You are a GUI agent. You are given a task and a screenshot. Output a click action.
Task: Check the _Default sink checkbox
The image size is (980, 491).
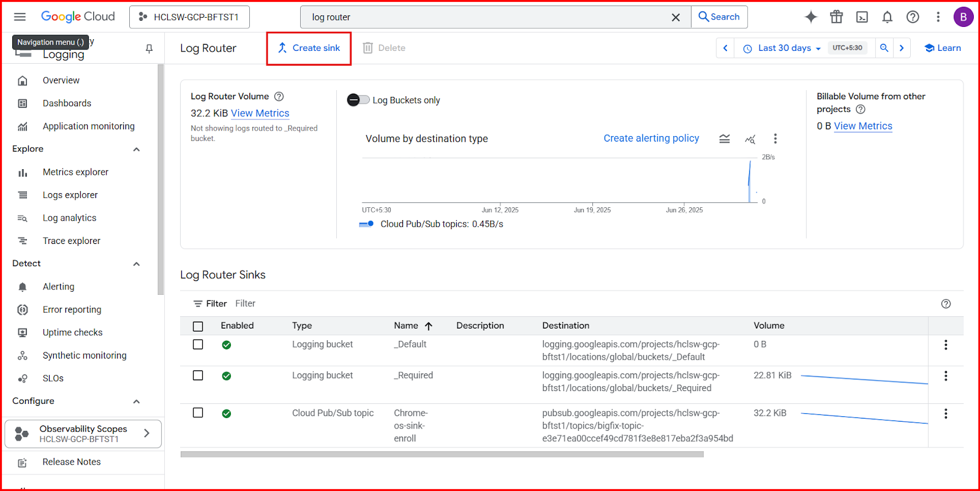coord(198,344)
